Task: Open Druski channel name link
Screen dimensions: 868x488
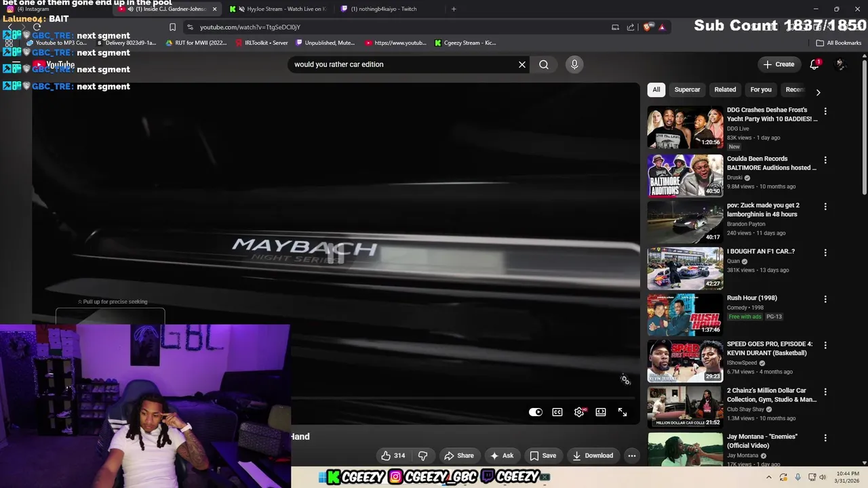Action: tap(734, 178)
